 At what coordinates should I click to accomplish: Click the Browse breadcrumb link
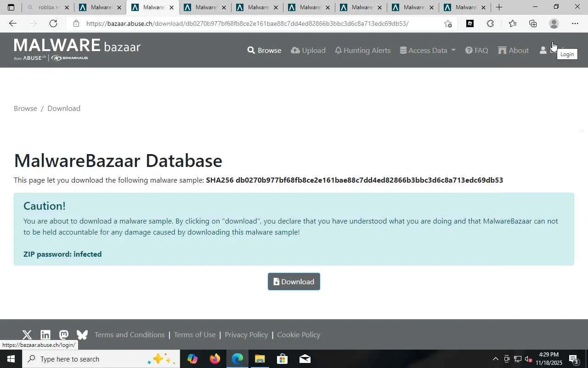tap(25, 108)
